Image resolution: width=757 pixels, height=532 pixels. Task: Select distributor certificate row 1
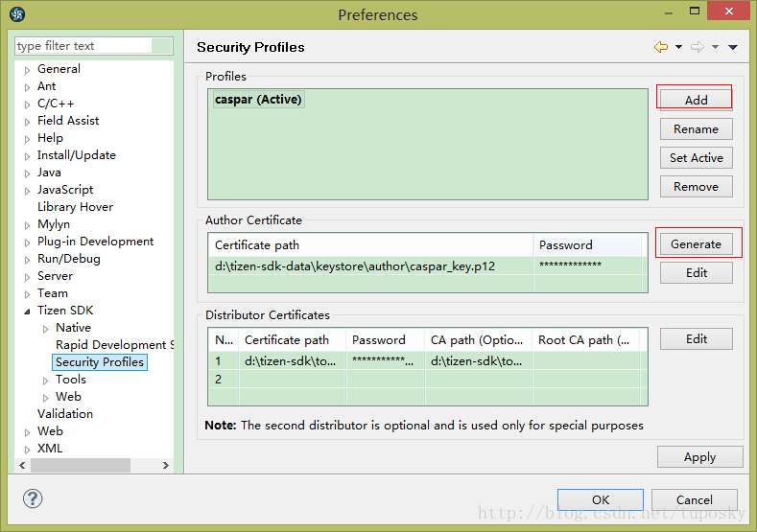(x=427, y=360)
